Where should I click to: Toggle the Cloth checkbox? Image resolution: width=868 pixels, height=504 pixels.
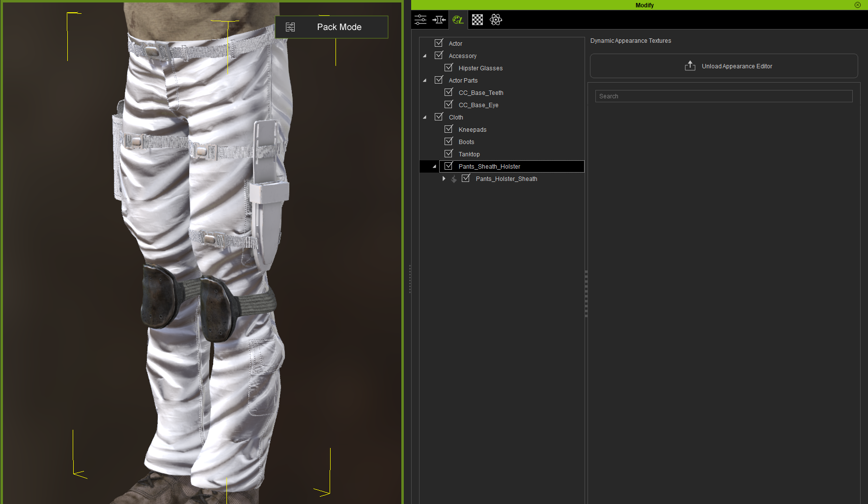coord(439,117)
